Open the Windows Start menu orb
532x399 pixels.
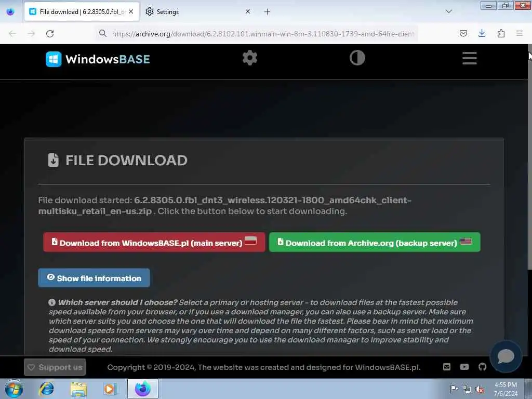[14, 389]
